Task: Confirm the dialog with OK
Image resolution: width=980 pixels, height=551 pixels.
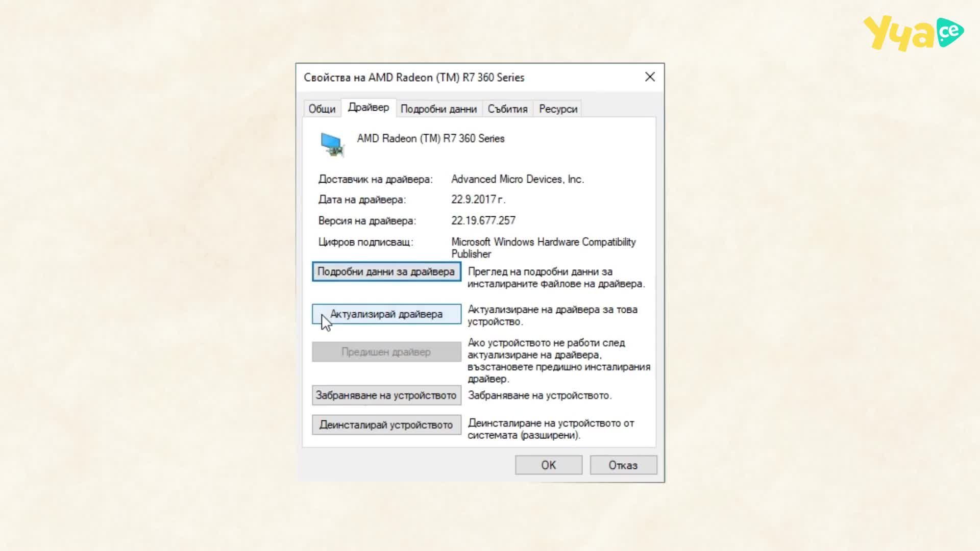Action: click(549, 465)
